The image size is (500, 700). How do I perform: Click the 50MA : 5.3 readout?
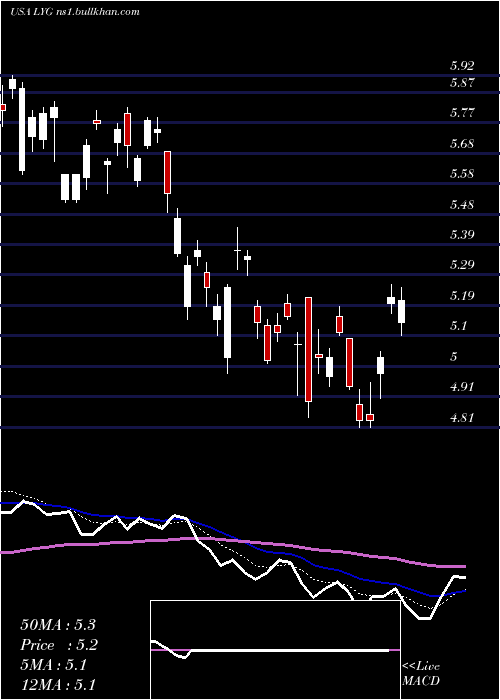tap(58, 625)
